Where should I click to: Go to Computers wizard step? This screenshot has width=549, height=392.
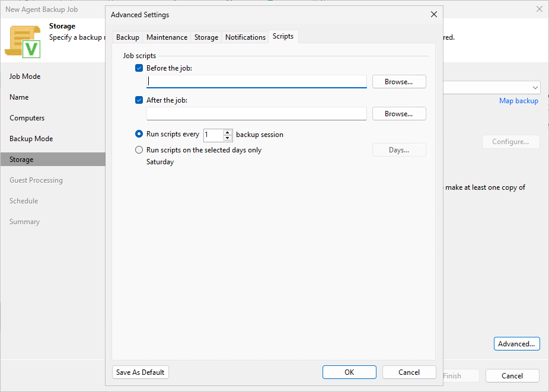tap(27, 117)
